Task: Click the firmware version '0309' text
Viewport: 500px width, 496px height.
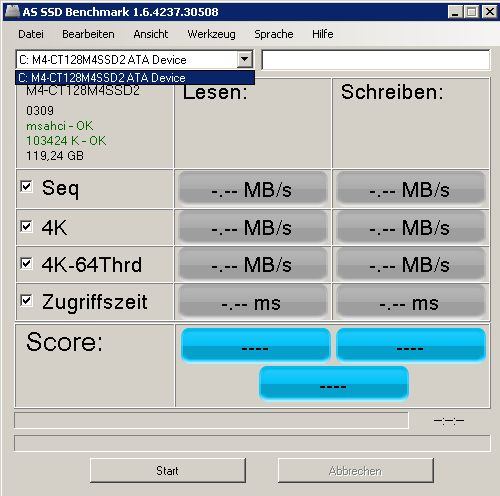Action: pos(40,111)
